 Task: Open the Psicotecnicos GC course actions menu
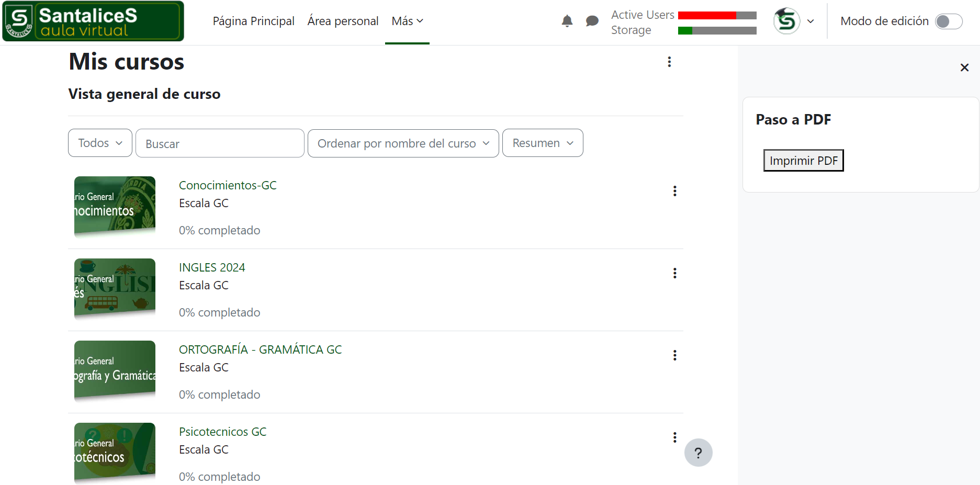tap(674, 437)
